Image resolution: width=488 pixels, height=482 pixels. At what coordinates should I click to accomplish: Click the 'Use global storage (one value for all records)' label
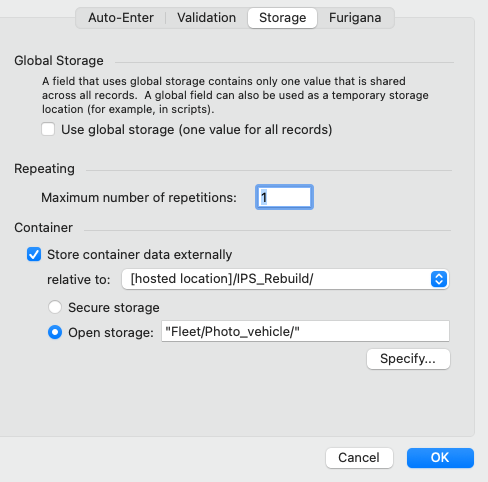tap(197, 130)
